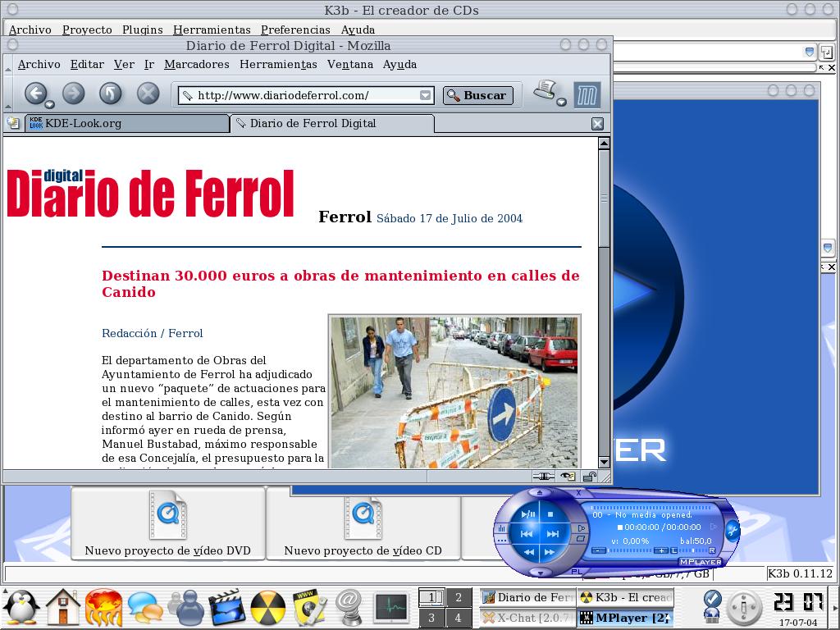Screen dimensions: 840x630
Task: Open the home folder panel icon
Action: [x=62, y=607]
